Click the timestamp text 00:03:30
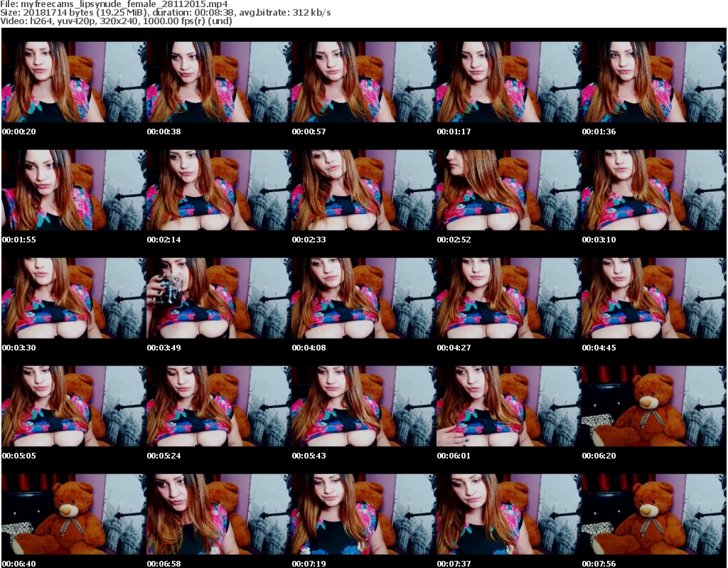728x568 pixels. pos(19,348)
